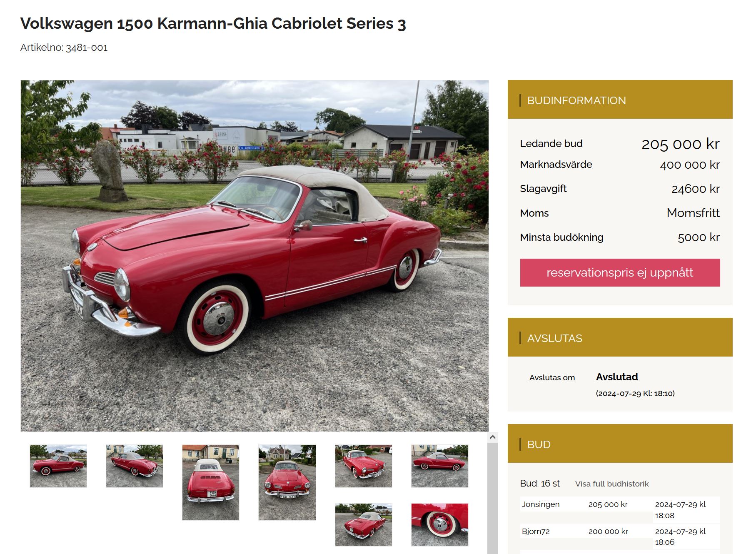Viewport: 756px width, 554px height.
Task: Click the BUD panel header
Action: [x=620, y=444]
